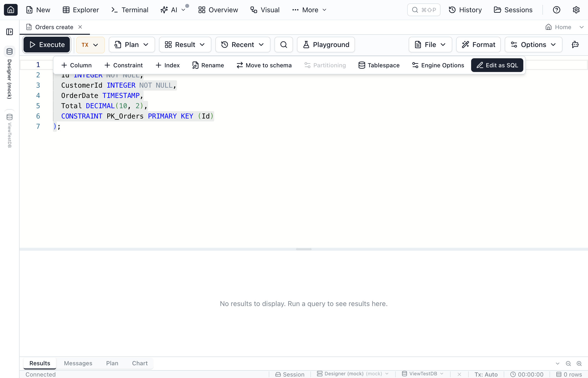588x378 pixels.
Task: Click the TIMESTAMP keyword in line 4
Action: point(121,96)
